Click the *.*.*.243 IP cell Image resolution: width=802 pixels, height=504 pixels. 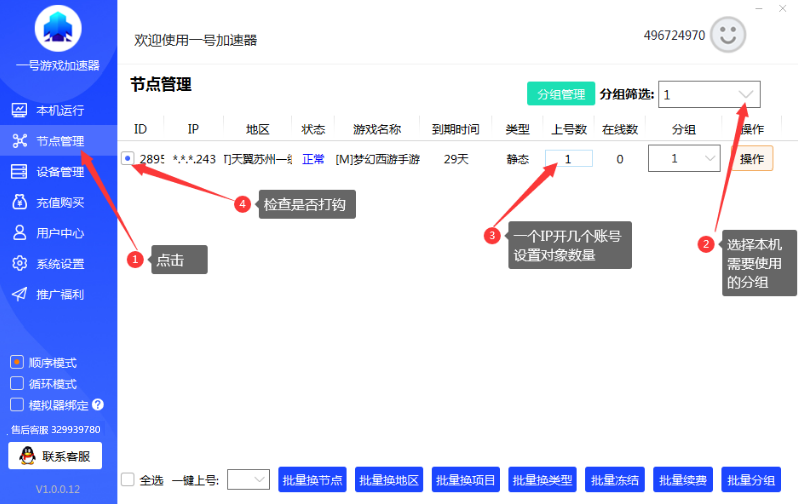tap(194, 159)
